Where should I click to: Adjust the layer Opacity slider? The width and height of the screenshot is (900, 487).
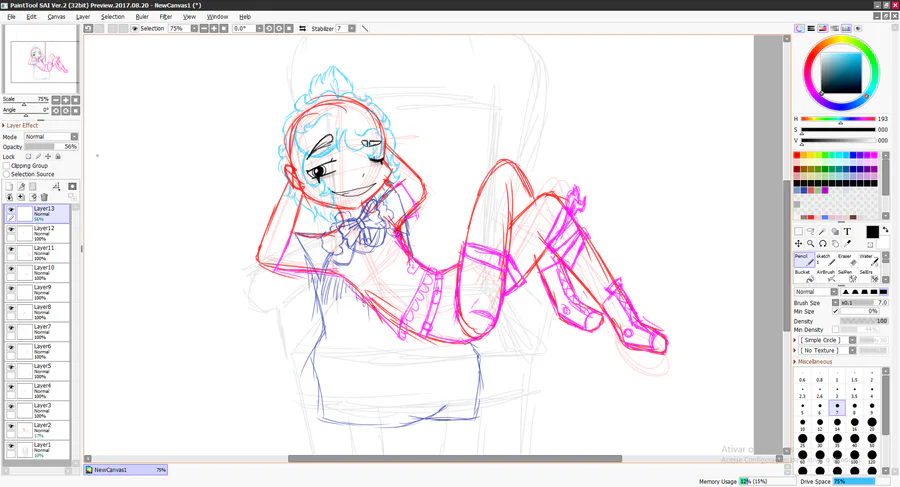click(x=51, y=146)
